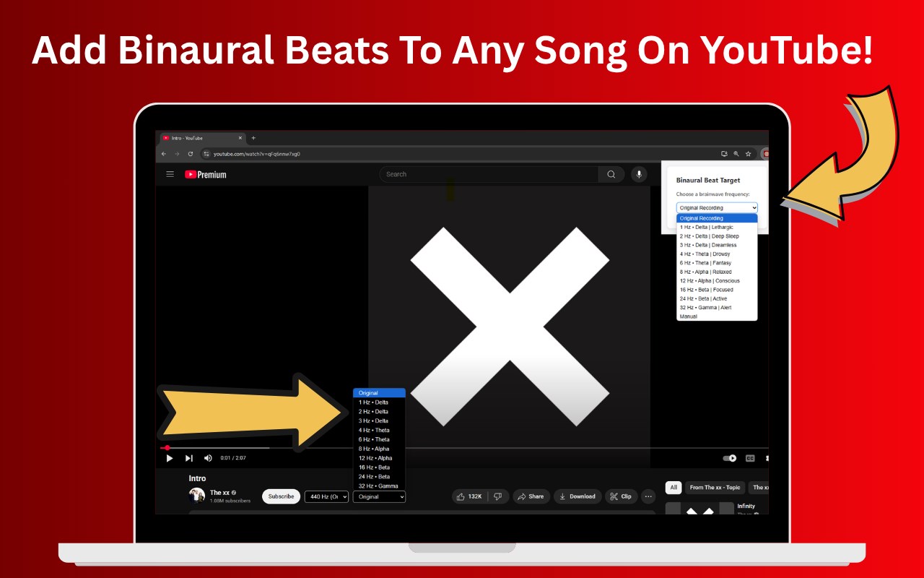Screen dimensions: 924x578
Task: Choose 2 Hz Delta Deep Sleep option
Action: click(717, 236)
